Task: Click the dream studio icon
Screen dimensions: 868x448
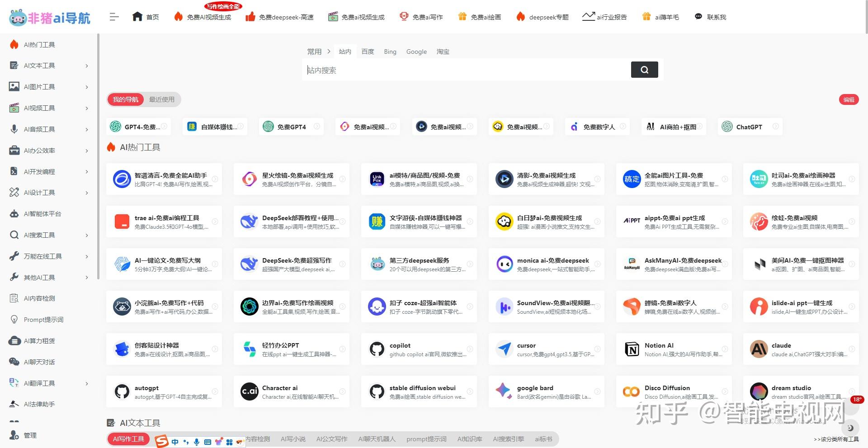Action: (x=759, y=391)
